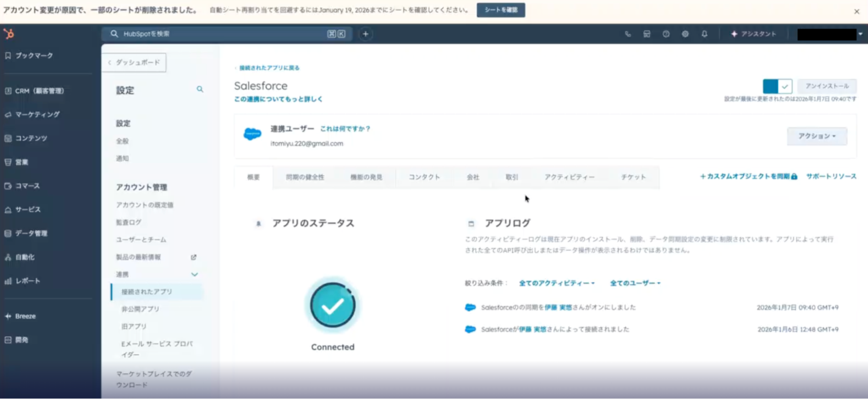Open Breeze in the sidebar
Screen dimensions: 868x399
coord(20,316)
